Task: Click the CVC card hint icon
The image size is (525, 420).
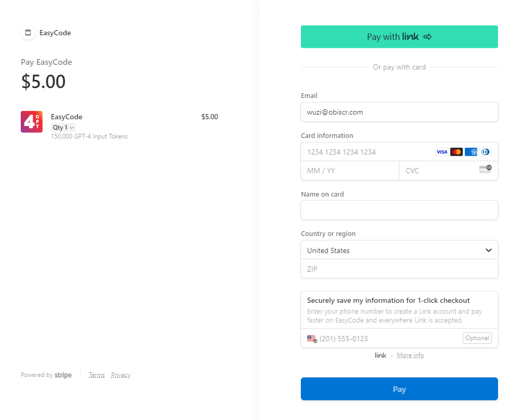Action: [x=485, y=169]
